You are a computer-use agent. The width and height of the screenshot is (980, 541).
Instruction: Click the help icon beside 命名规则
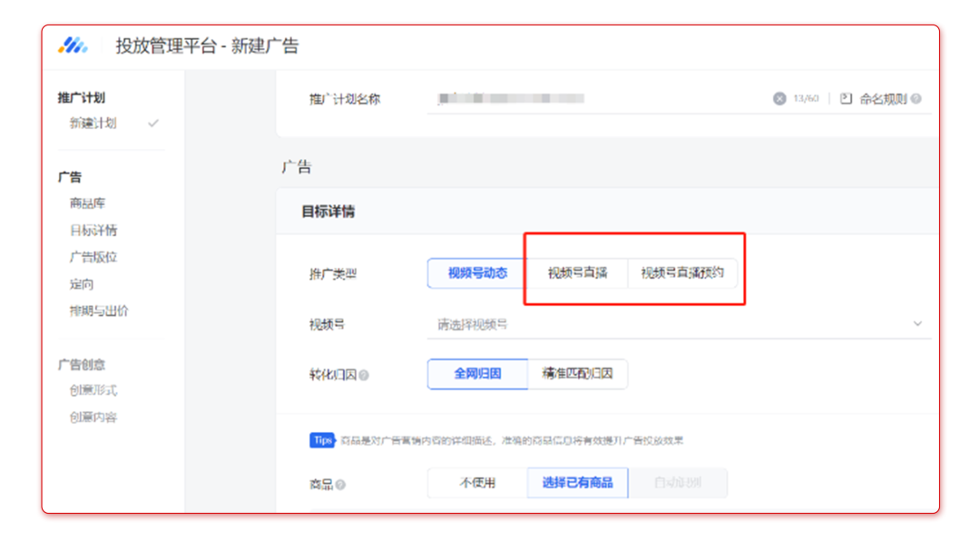pos(916,99)
